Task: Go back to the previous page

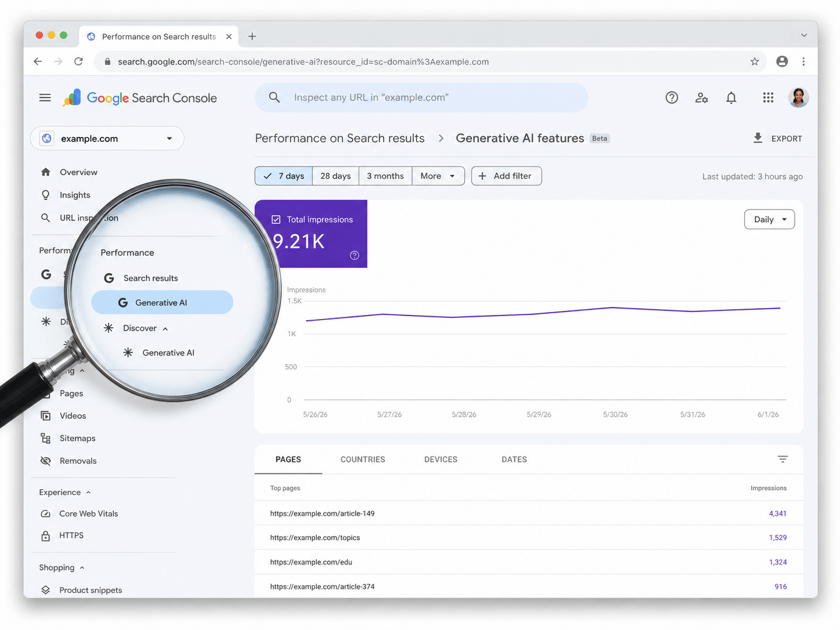Action: (38, 61)
